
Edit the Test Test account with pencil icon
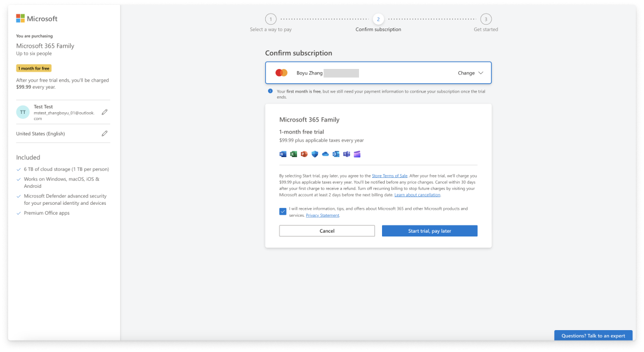pos(105,112)
